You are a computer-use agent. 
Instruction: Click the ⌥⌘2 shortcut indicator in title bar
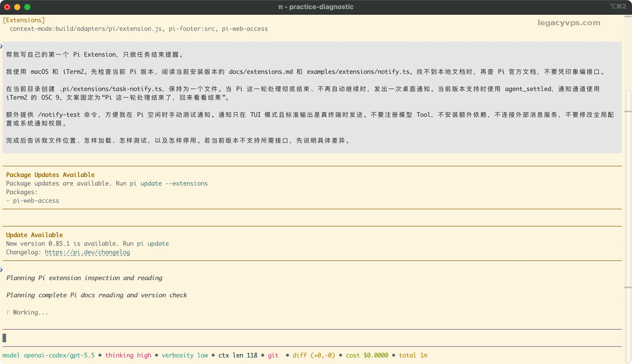tap(618, 6)
